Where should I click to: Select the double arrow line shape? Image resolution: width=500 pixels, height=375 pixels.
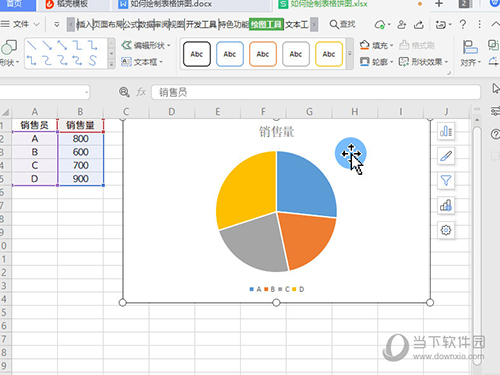click(x=62, y=45)
